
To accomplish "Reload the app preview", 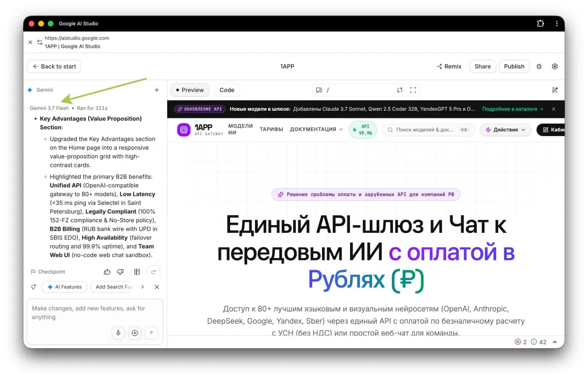I will point(400,90).
